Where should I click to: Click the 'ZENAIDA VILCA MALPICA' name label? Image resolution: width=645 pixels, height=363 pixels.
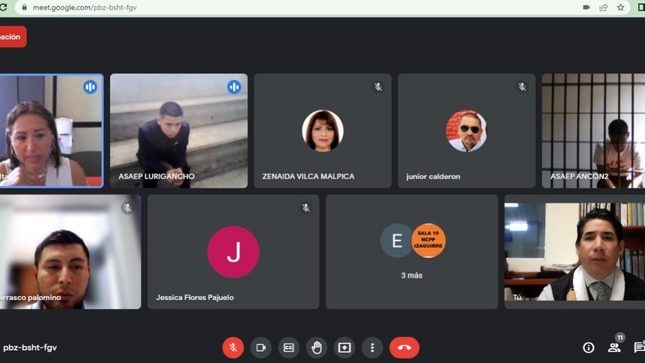(x=309, y=176)
